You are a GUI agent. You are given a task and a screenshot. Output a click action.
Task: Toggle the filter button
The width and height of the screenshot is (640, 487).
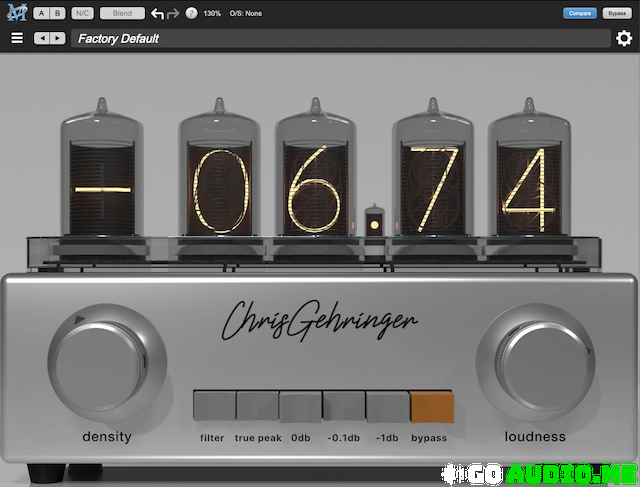coord(213,408)
